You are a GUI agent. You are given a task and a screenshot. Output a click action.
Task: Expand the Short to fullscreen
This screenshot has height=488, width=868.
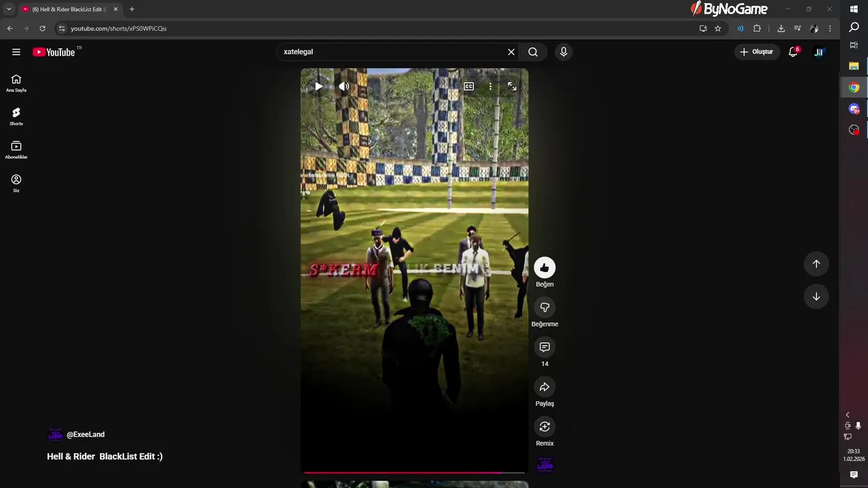(512, 86)
